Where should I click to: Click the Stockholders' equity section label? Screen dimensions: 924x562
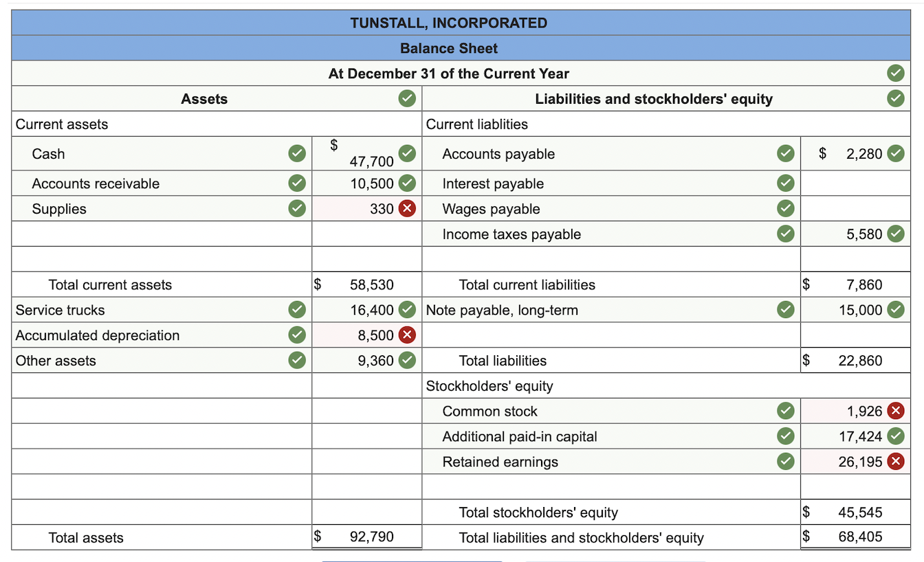point(489,386)
